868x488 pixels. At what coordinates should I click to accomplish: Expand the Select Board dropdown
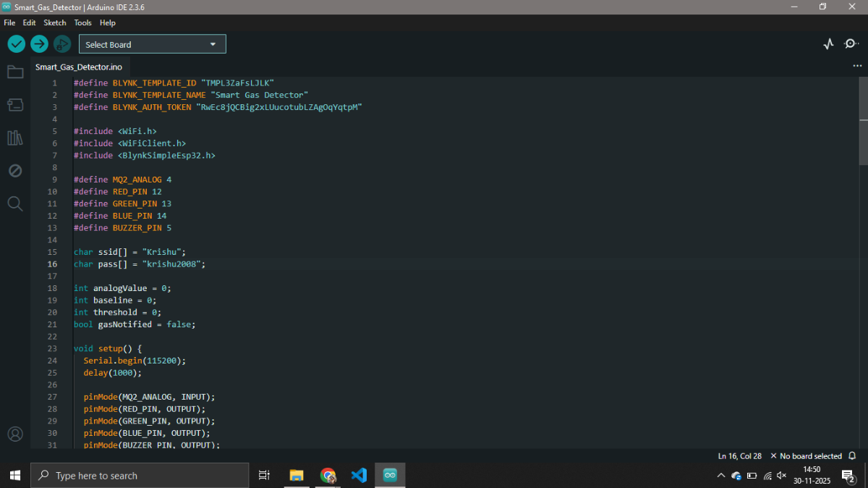[x=153, y=44]
